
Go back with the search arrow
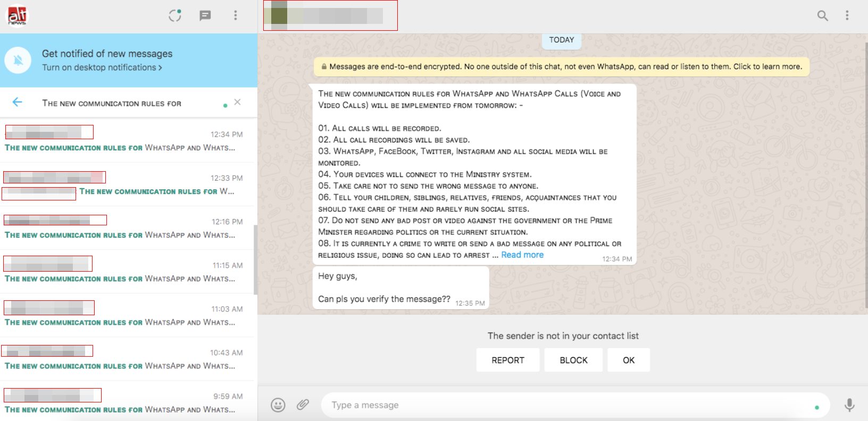(17, 102)
